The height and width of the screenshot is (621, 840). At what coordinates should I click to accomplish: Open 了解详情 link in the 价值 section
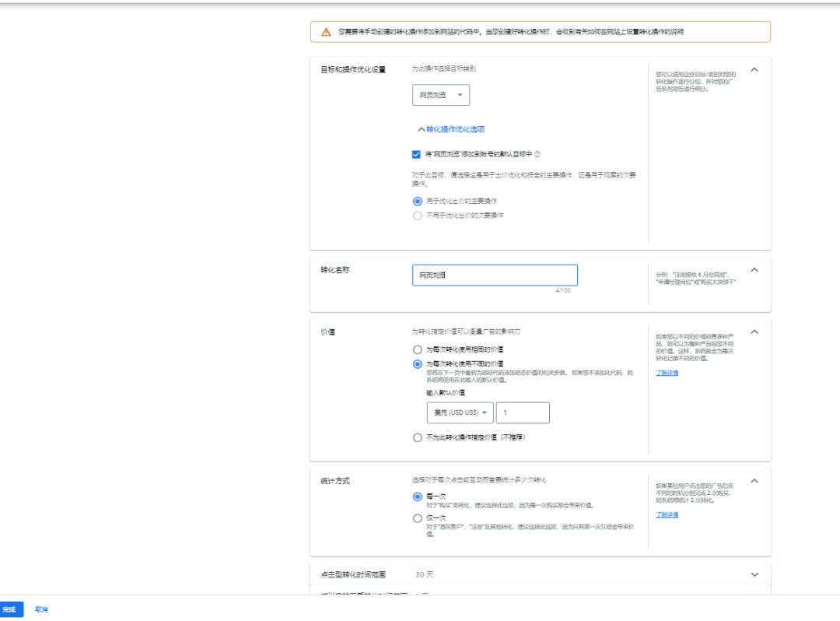667,373
